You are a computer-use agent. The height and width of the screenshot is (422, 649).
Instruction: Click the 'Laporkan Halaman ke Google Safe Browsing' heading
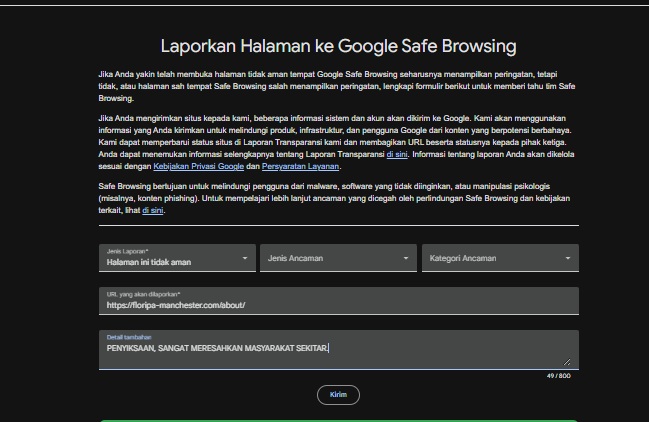click(338, 46)
